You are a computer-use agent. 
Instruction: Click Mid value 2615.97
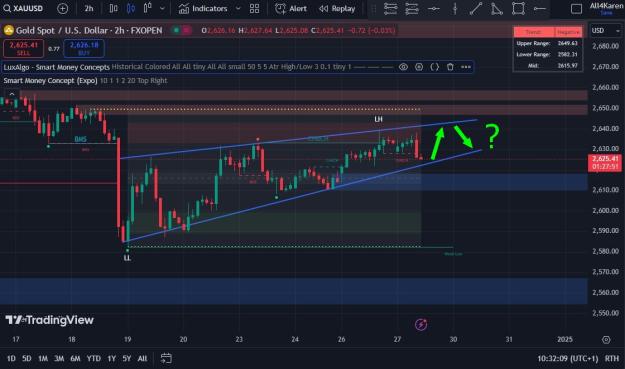(568, 65)
